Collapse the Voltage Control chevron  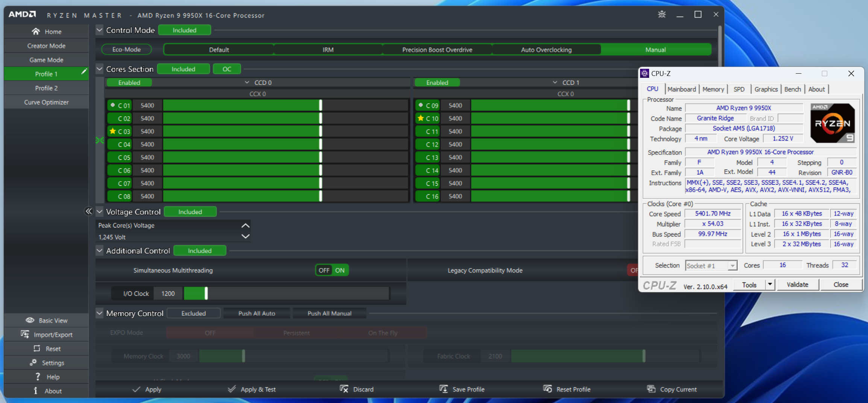click(99, 212)
